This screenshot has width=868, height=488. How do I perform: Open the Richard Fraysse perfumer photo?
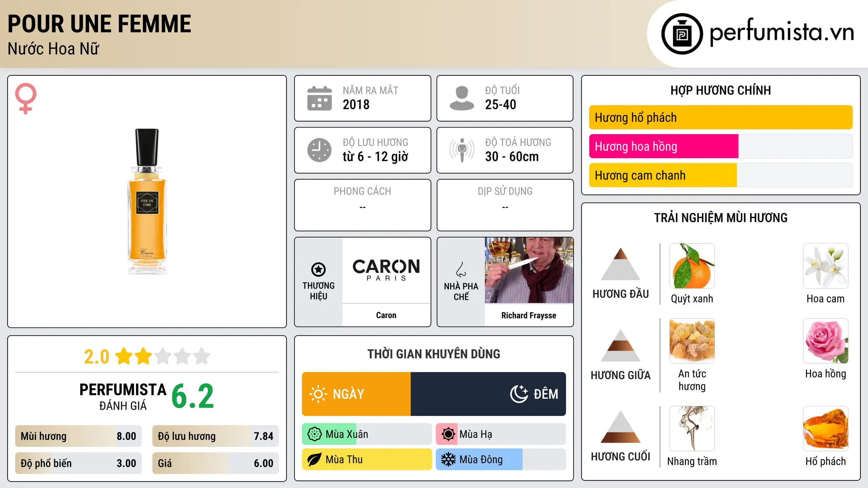tap(529, 270)
